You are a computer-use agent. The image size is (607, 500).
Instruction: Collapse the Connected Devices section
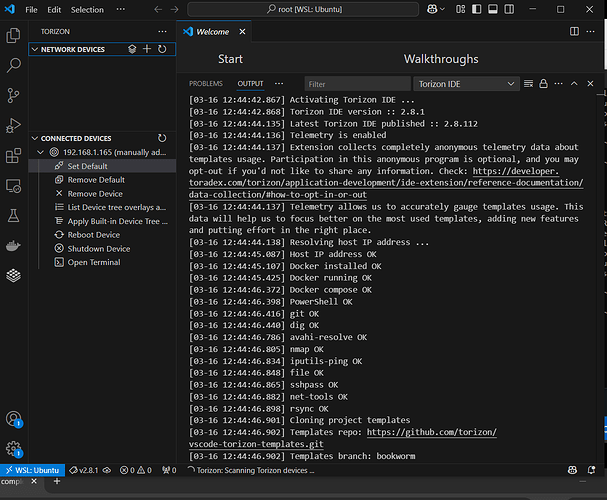[35, 138]
